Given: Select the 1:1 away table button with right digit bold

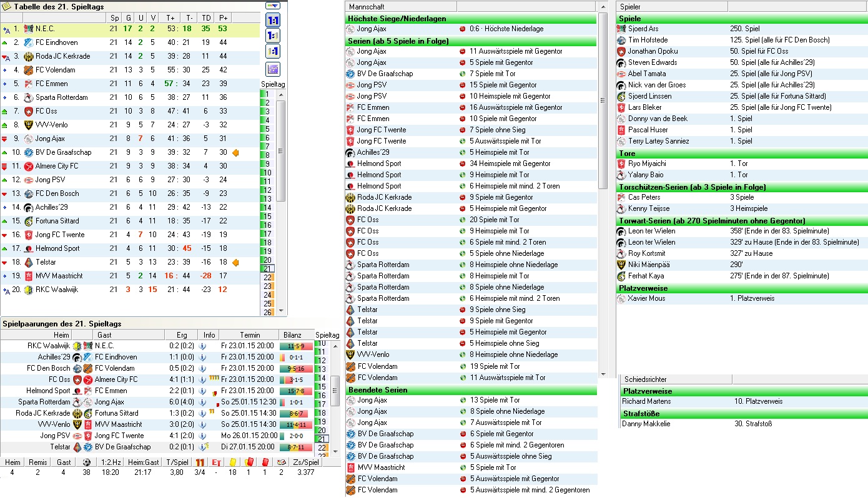Looking at the screenshot, I should pos(273,51).
